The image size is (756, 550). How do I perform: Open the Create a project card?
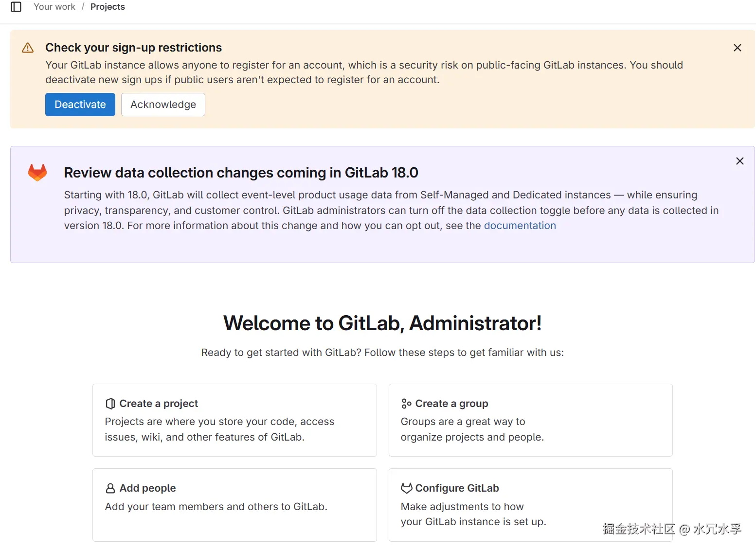(x=234, y=420)
